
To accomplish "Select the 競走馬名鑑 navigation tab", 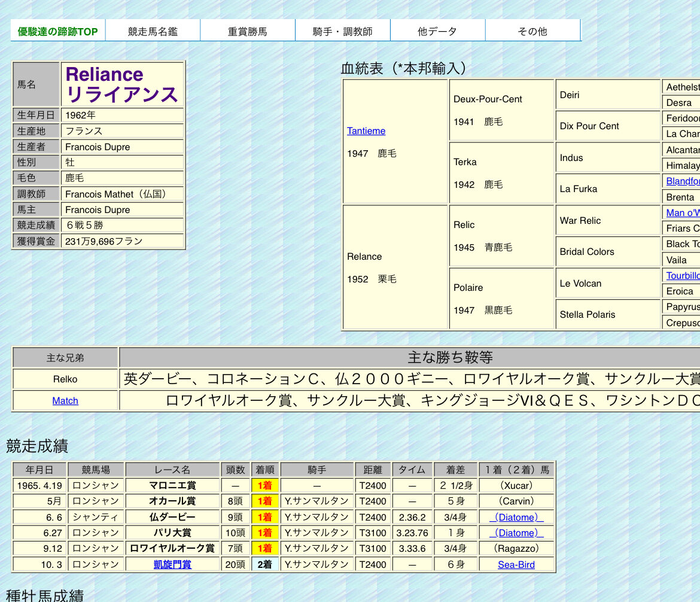I will (x=153, y=31).
